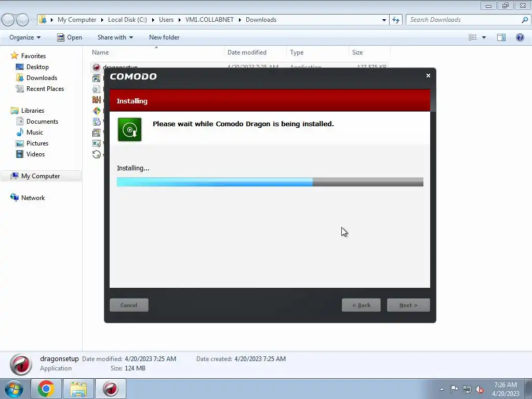Click the Music note icon
532x399 pixels.
20,132
